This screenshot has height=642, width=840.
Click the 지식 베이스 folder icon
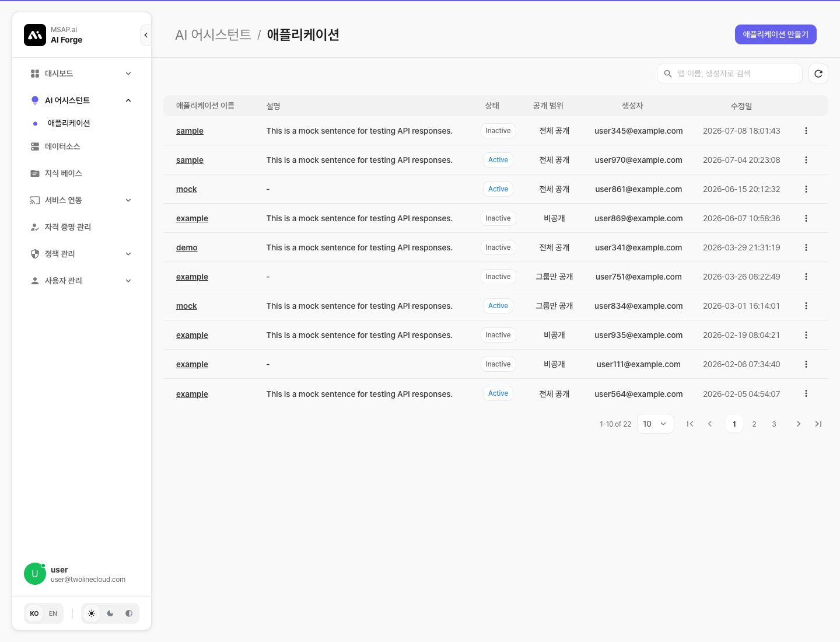click(x=35, y=173)
